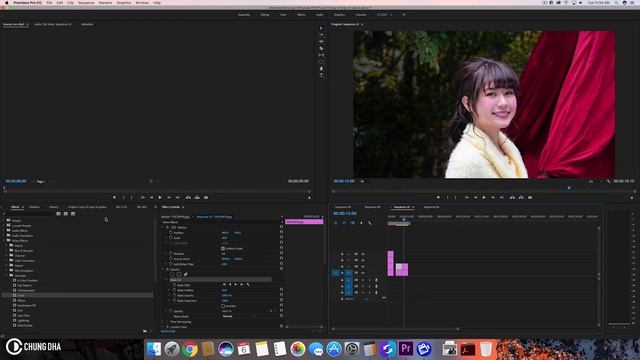Click the timeline horizontal zoom scrollbar

point(395,329)
